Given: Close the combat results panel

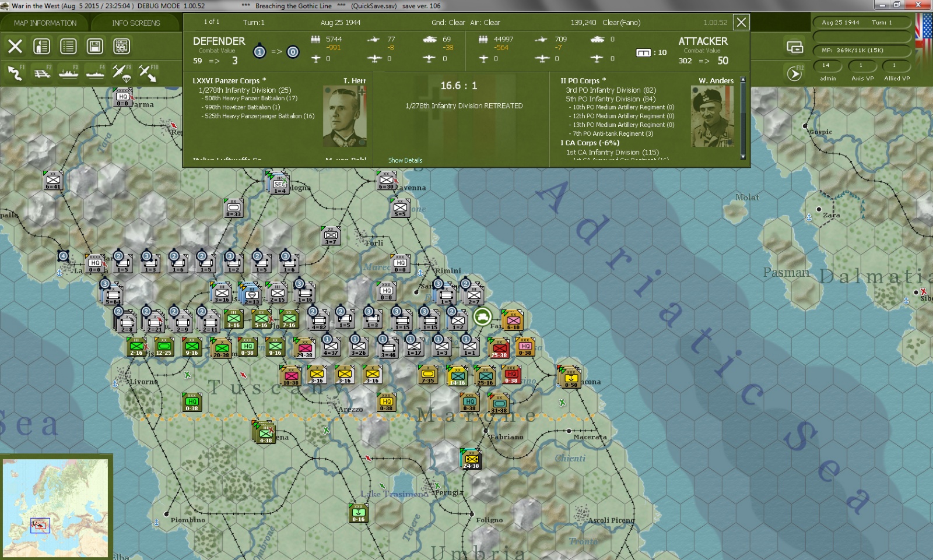Looking at the screenshot, I should click(x=741, y=22).
